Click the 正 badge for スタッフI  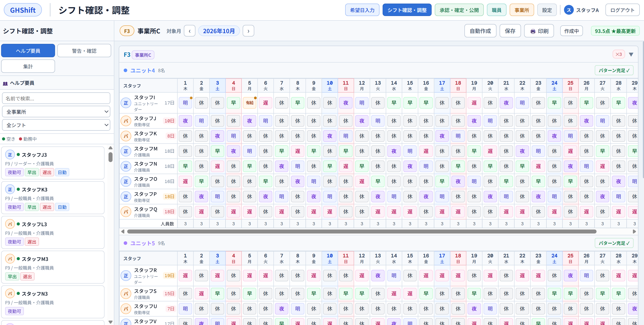(x=126, y=103)
